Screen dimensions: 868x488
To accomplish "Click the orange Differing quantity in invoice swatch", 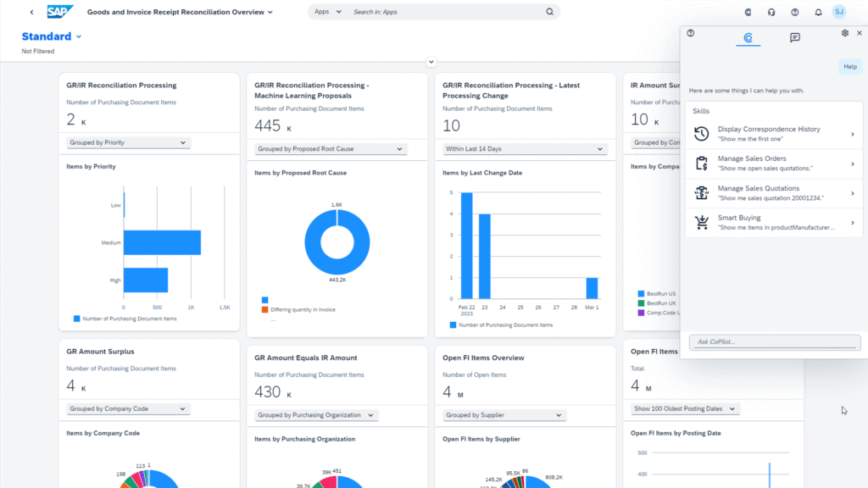I will click(264, 310).
